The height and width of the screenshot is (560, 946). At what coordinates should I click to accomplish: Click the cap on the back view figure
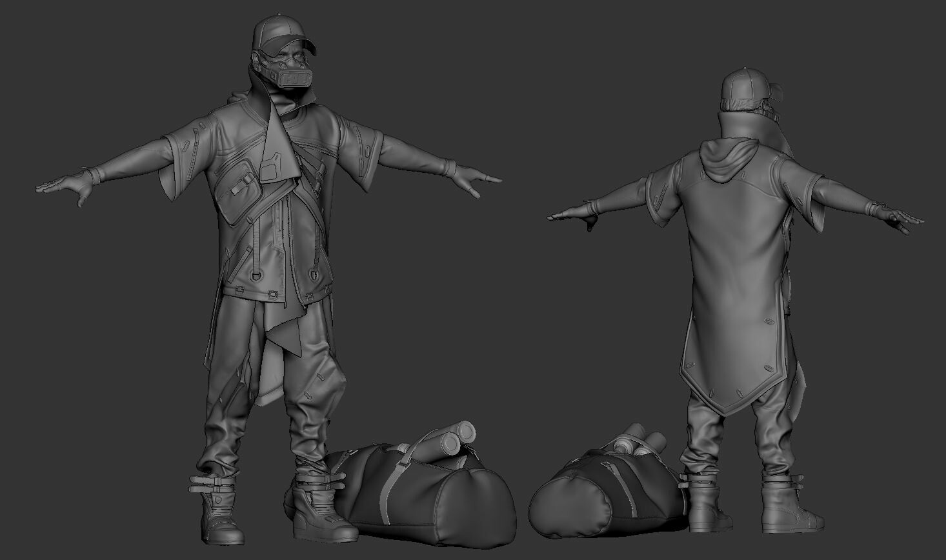745,84
